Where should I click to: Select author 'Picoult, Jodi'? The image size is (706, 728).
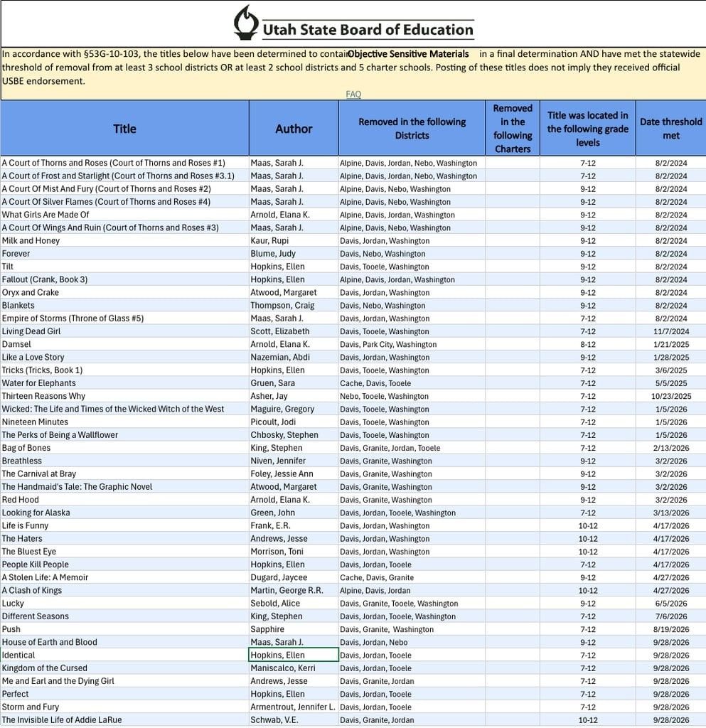tap(294, 422)
